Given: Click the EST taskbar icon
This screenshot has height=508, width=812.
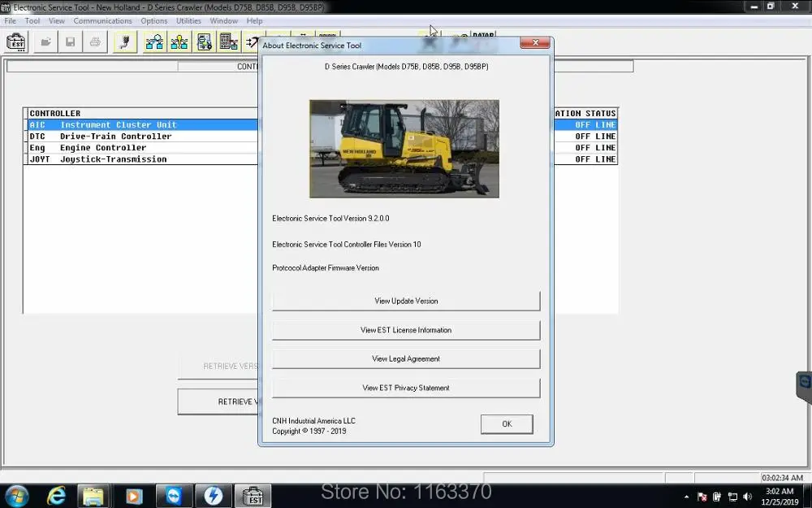Looking at the screenshot, I should [253, 496].
